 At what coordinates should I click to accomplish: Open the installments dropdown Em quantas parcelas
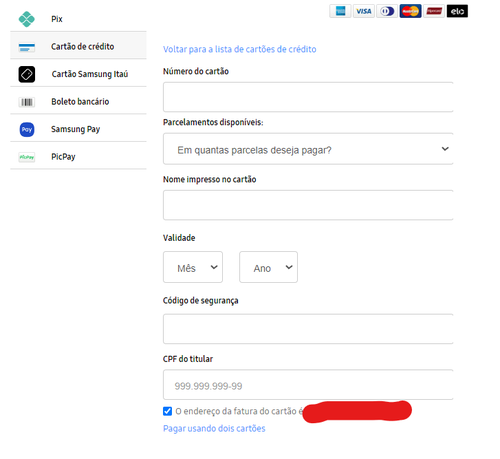(308, 149)
